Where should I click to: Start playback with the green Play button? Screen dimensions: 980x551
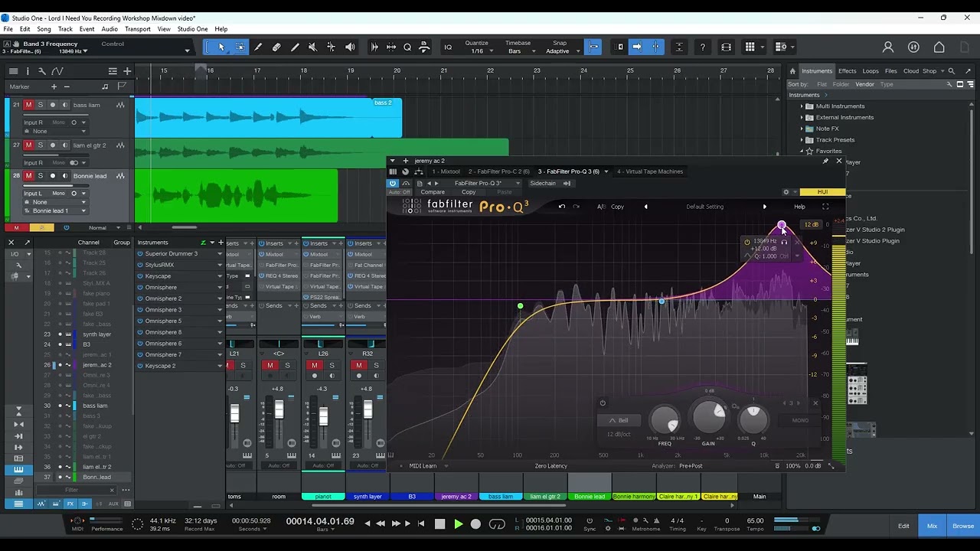pos(458,524)
